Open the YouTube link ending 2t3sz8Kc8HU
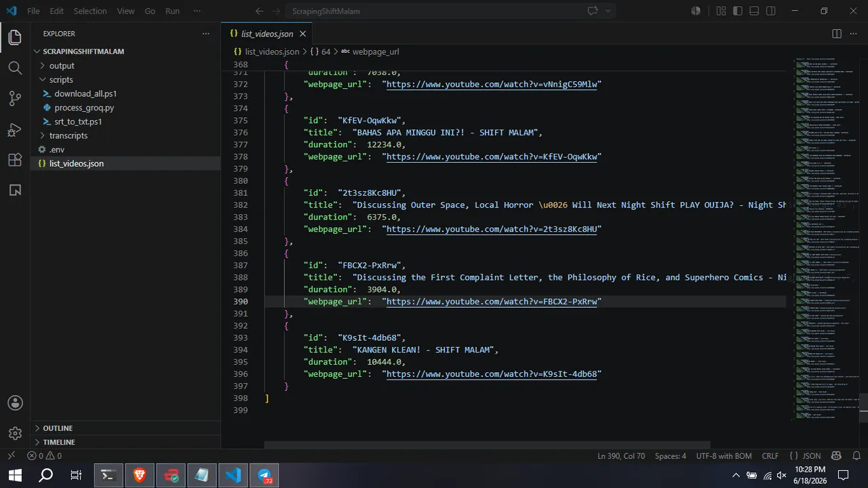Image resolution: width=868 pixels, height=488 pixels. [492, 229]
